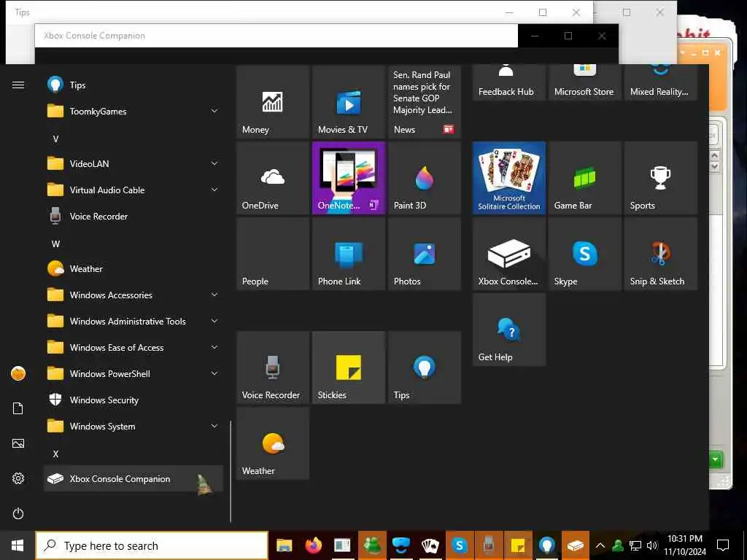Image resolution: width=747 pixels, height=560 pixels.
Task: Open the People tile
Action: [273, 253]
